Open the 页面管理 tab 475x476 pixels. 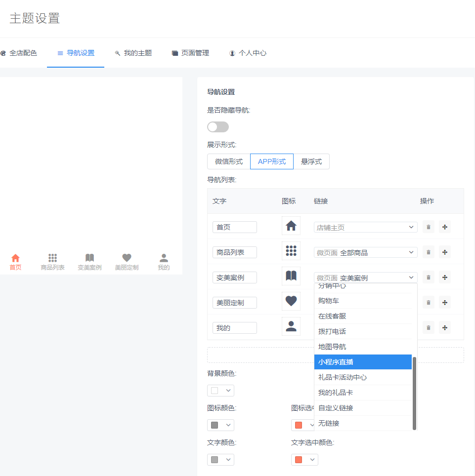(x=190, y=53)
